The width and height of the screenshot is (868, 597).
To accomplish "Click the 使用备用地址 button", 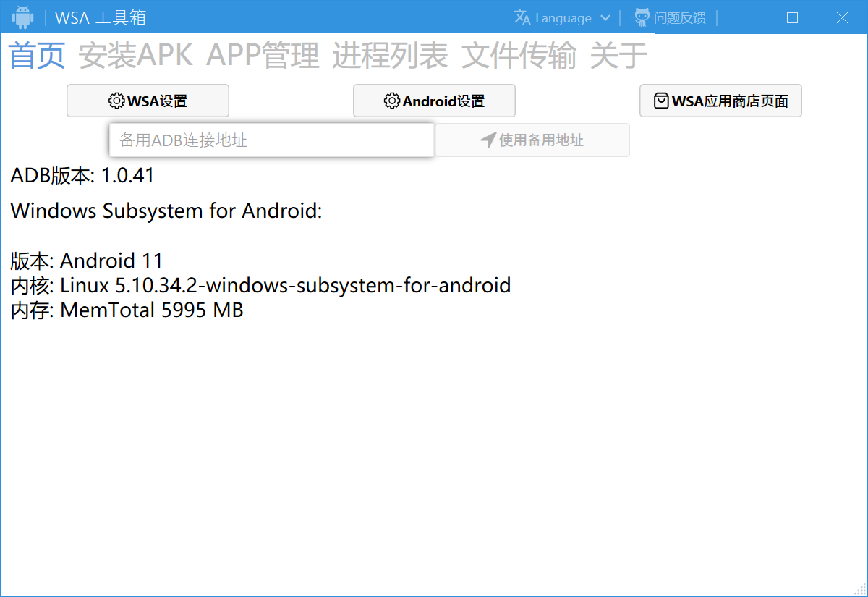I will point(532,140).
